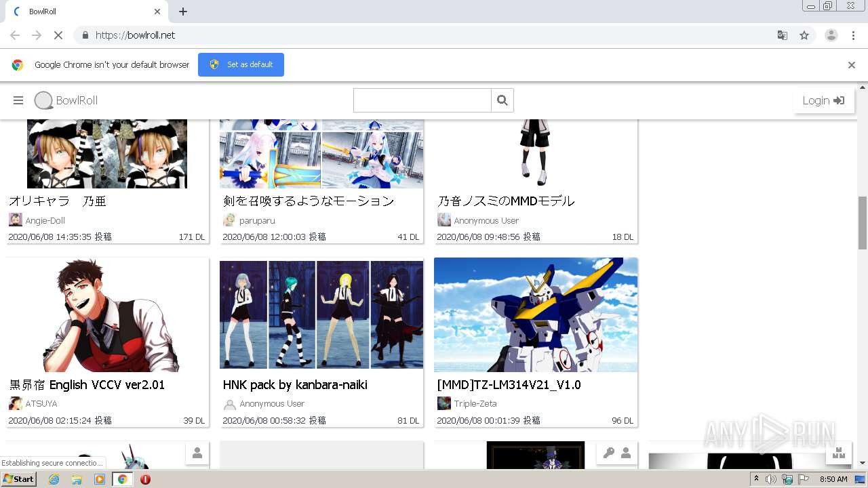Click the taskbar clock 8:50 AM
The image size is (868, 488).
tap(833, 479)
